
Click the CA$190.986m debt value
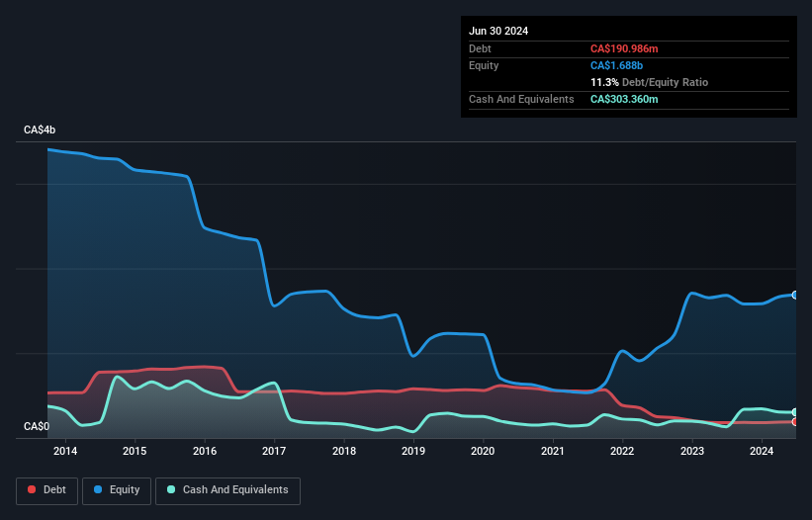(624, 48)
